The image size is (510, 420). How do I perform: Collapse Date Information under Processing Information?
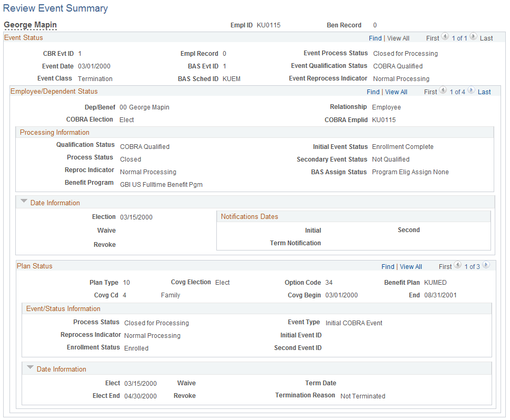(x=24, y=202)
